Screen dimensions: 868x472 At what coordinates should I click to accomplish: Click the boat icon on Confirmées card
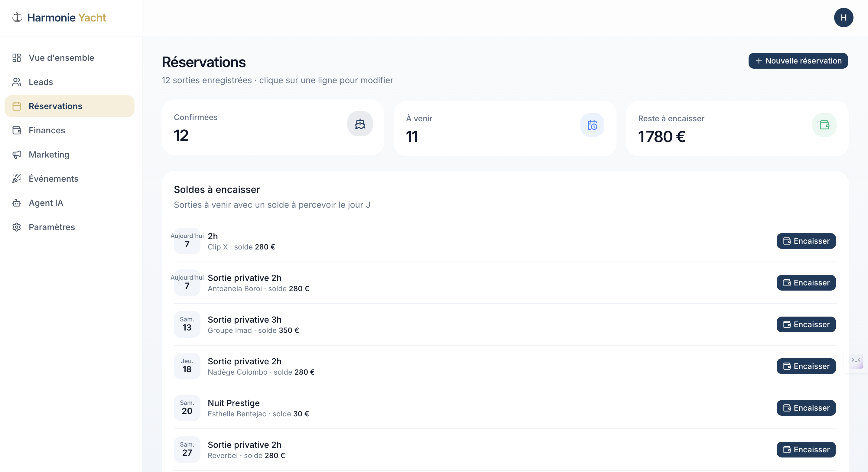pos(360,124)
